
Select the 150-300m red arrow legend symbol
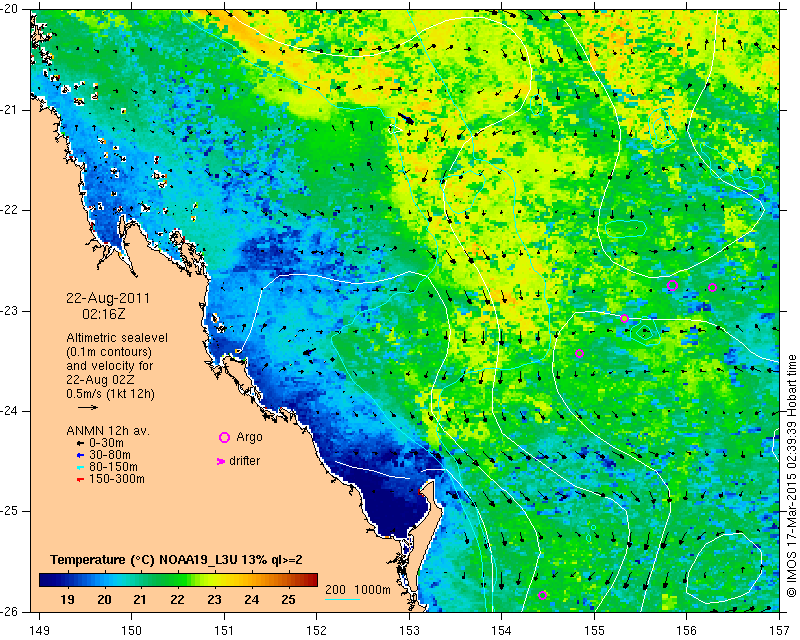[80, 479]
